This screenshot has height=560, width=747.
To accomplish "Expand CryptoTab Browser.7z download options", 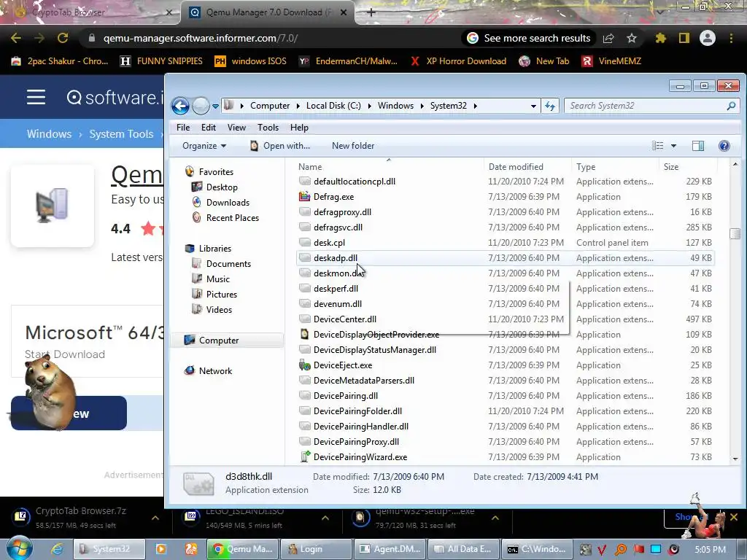I will tap(155, 518).
